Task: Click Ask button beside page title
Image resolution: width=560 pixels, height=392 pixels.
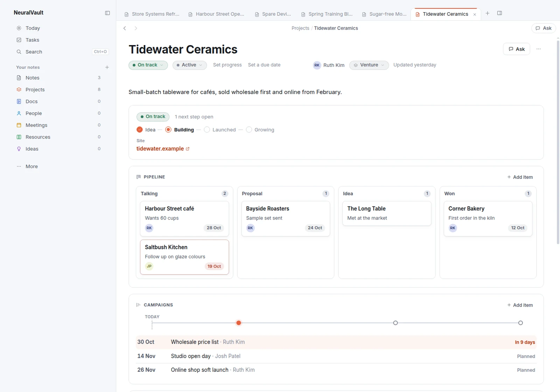Action: (x=517, y=49)
